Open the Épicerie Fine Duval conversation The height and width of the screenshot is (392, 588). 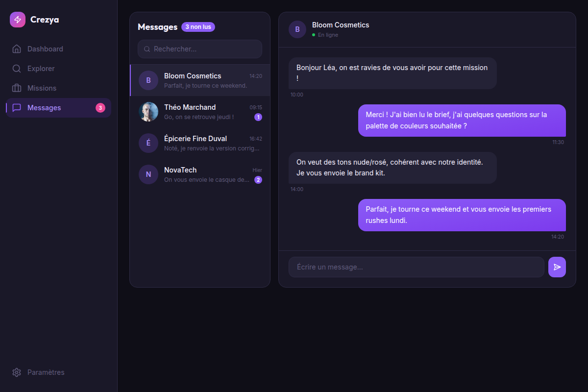(200, 143)
